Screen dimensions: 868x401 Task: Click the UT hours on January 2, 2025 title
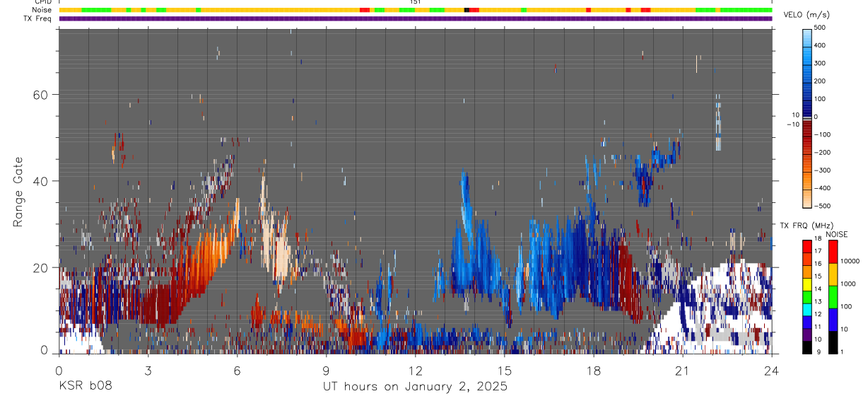(x=415, y=387)
